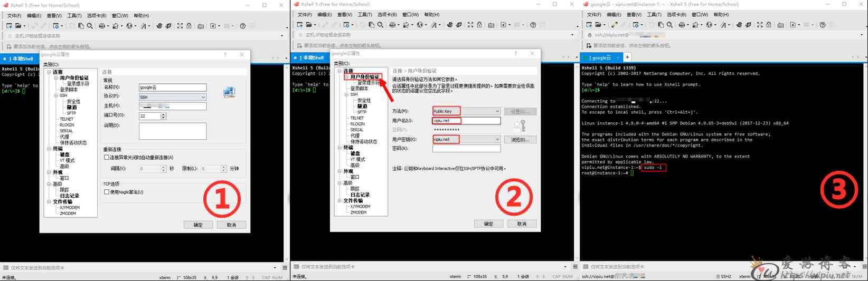Click the name field containing google云
The image size is (868, 281).
[173, 88]
